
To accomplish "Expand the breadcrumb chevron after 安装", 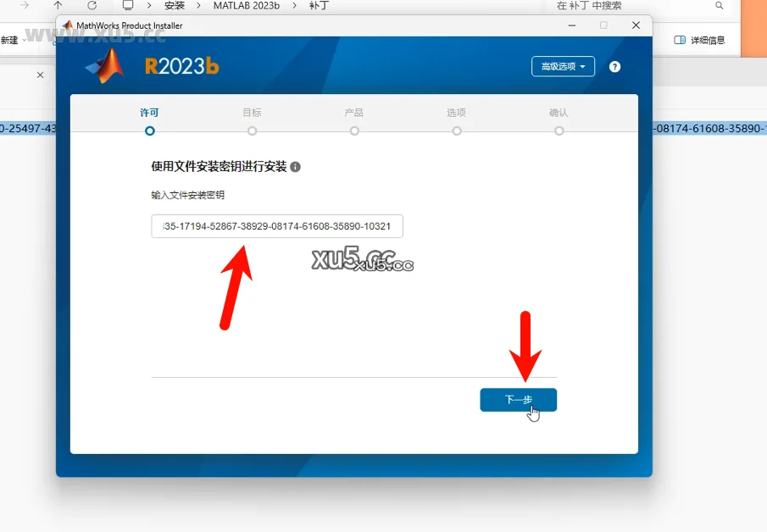I will (x=197, y=5).
